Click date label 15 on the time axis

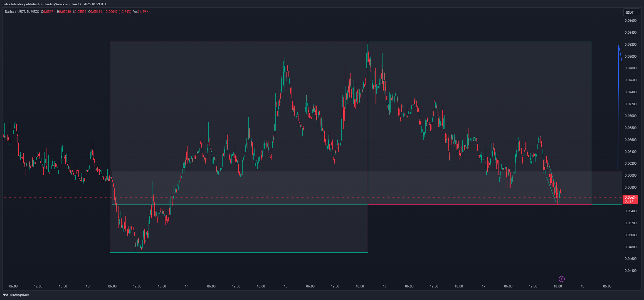pyautogui.click(x=286, y=286)
